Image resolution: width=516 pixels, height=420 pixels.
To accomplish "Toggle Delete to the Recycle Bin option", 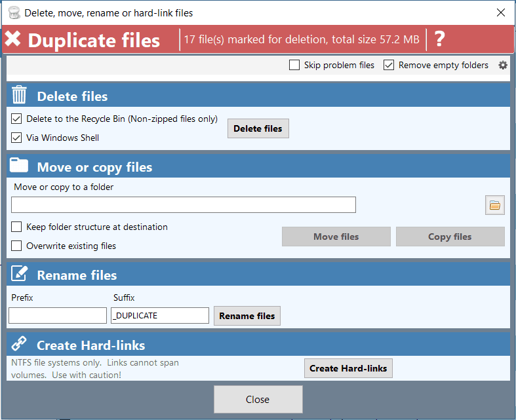I will tap(16, 119).
